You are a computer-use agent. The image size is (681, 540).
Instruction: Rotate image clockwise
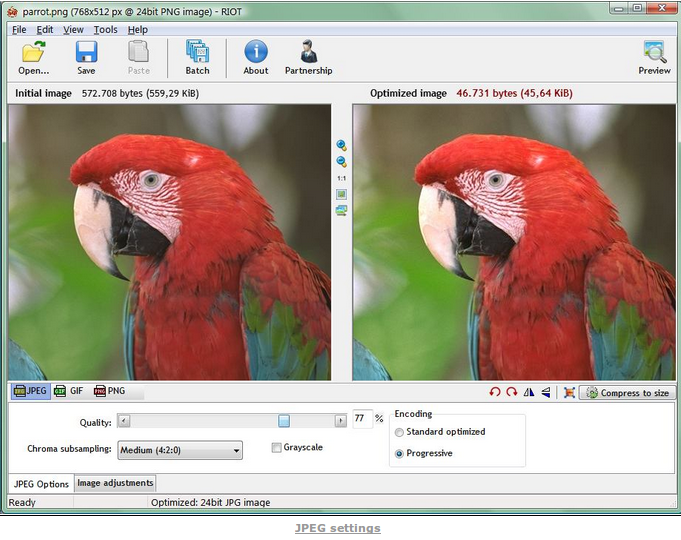[x=512, y=392]
